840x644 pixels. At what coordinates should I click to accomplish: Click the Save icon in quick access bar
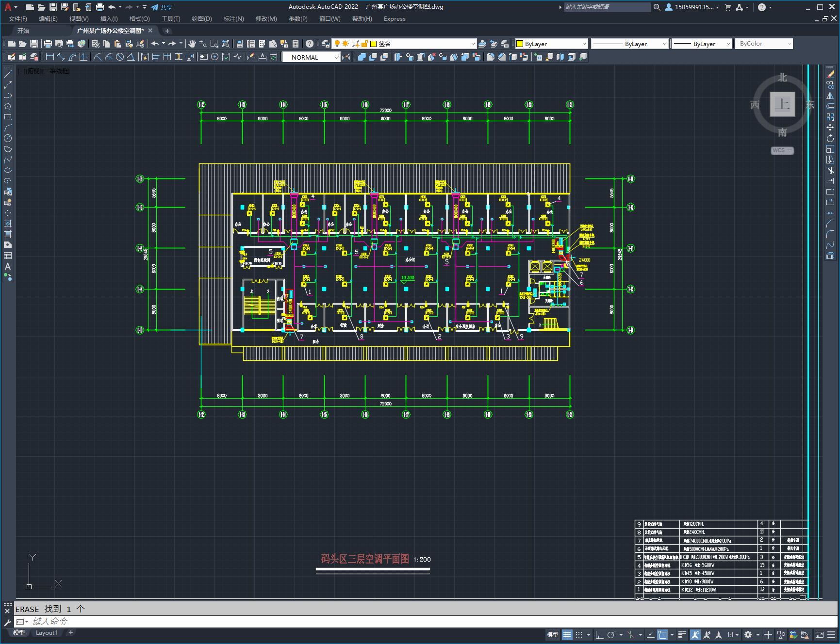coord(53,7)
